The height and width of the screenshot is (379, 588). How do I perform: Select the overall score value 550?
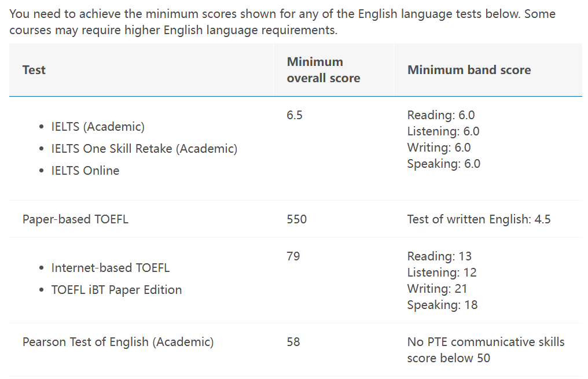296,219
